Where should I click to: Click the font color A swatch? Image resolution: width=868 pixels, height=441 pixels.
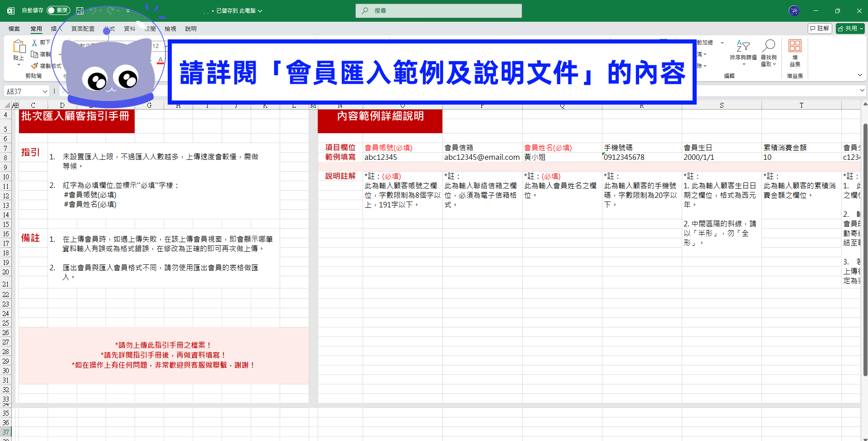(x=160, y=60)
